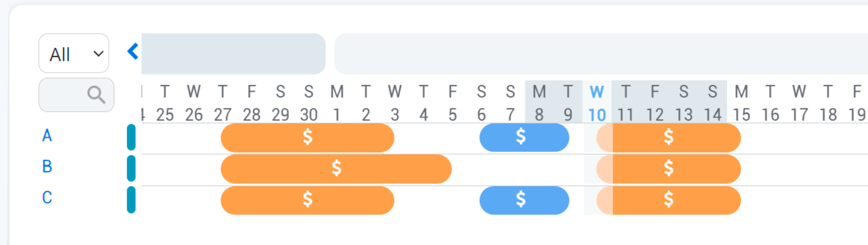Click the teal marker beside row B

[x=131, y=168]
